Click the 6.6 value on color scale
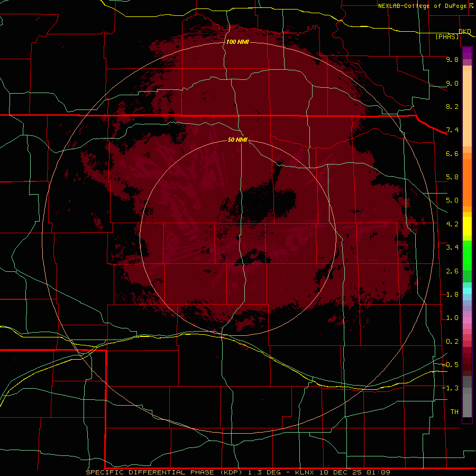This screenshot has height=476, width=476. pos(452,153)
